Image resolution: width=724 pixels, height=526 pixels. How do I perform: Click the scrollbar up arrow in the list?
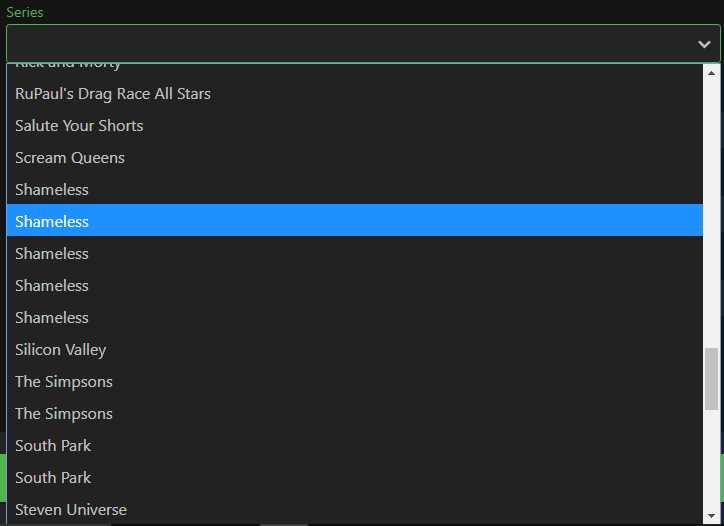[711, 73]
